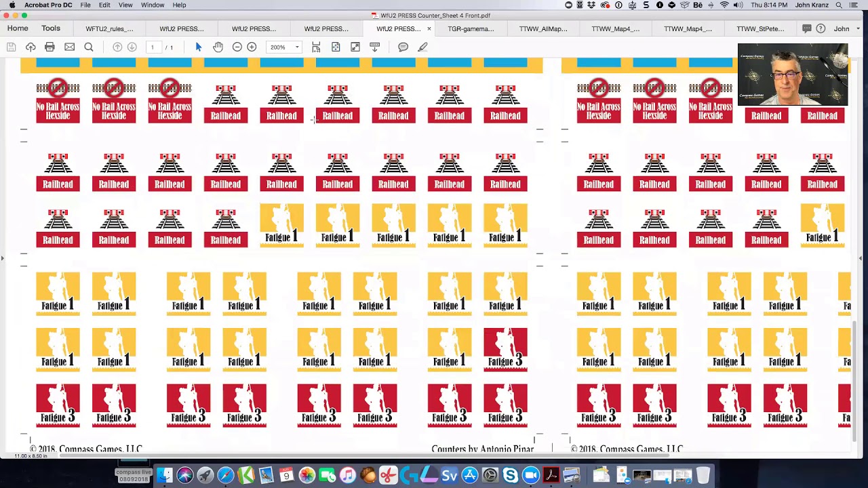Expand the left navigation pane arrow

pyautogui.click(x=3, y=258)
